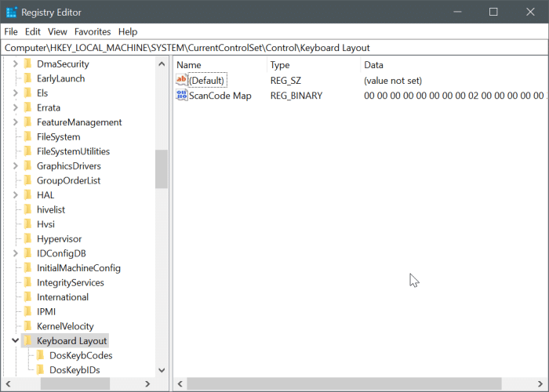Click the FeatureManagement folder icon
The width and height of the screenshot is (549, 392).
pos(28,122)
